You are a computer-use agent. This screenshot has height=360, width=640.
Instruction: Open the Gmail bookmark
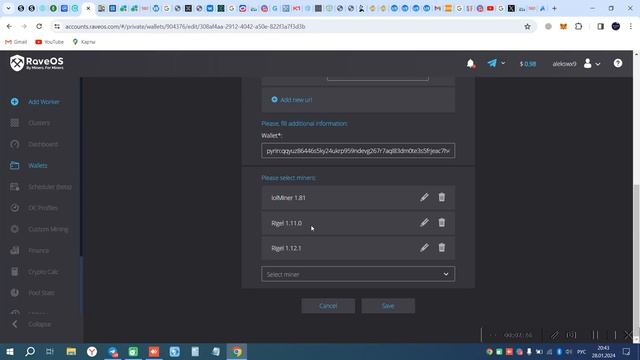(16, 42)
